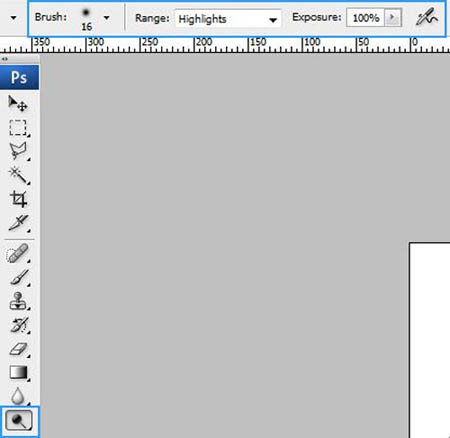Click the horizontal ruler
This screenshot has width=450, height=438.
coord(225,45)
